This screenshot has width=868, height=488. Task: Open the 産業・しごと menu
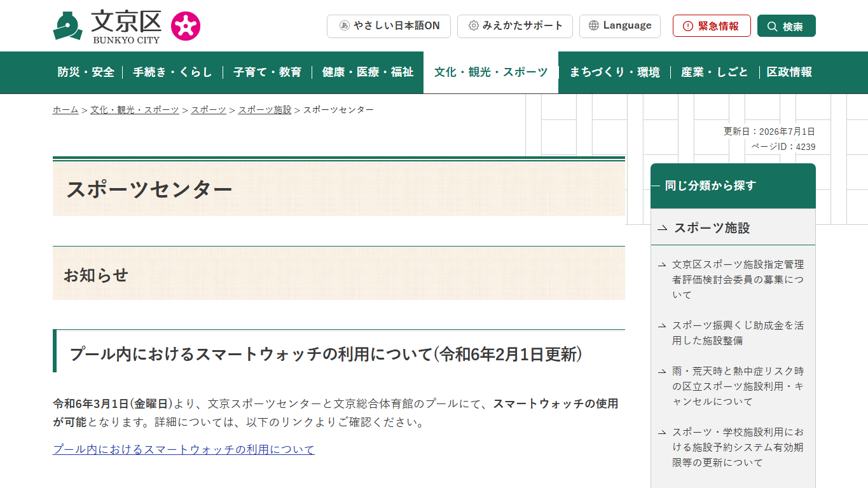[x=714, y=72]
